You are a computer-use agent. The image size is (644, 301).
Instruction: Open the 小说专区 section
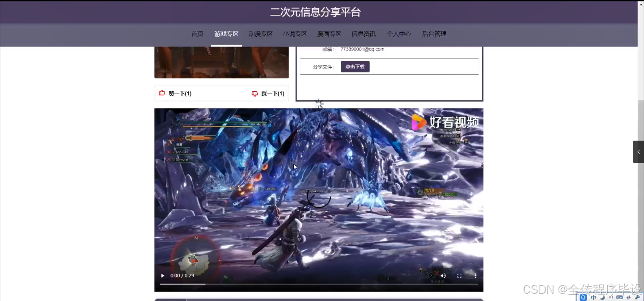click(295, 34)
